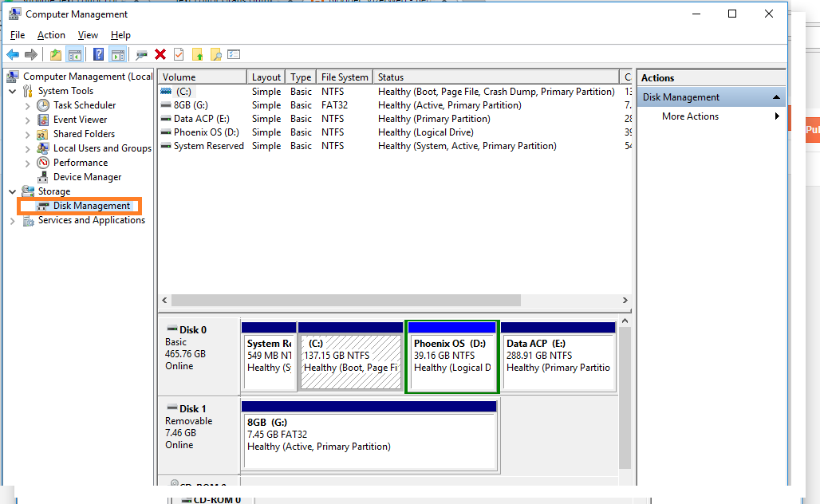Expand the Local Users and Groups node
This screenshot has width=820, height=504.
point(28,149)
